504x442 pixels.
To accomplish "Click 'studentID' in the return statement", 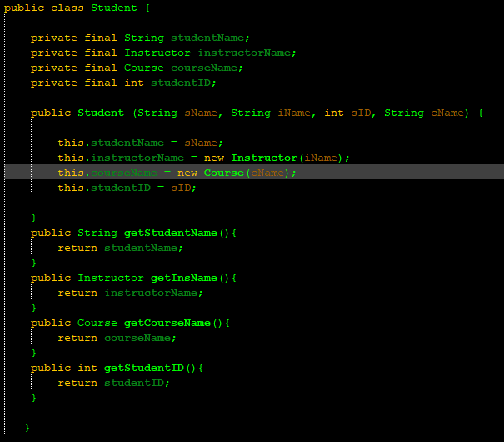I will (134, 383).
